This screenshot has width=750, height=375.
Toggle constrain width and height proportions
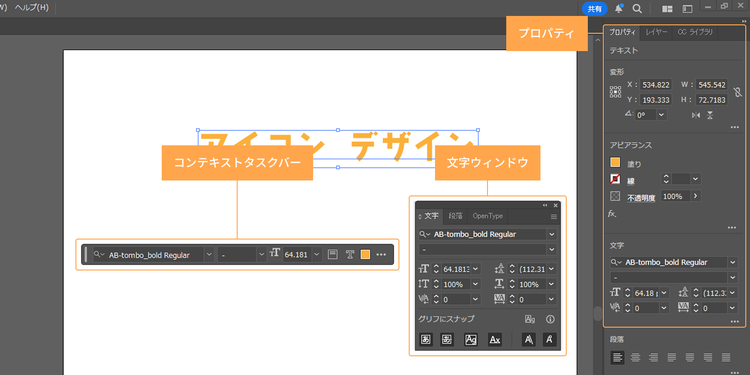(x=738, y=92)
